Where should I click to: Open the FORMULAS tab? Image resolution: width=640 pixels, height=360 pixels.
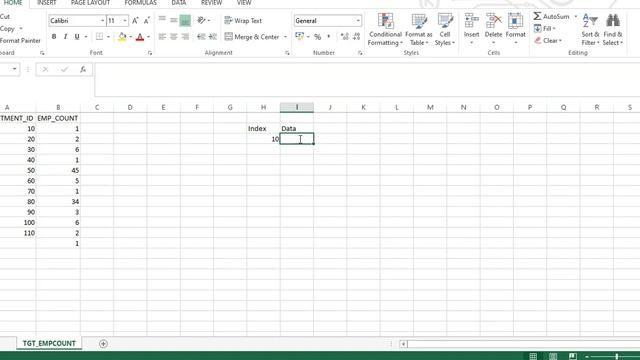point(140,3)
